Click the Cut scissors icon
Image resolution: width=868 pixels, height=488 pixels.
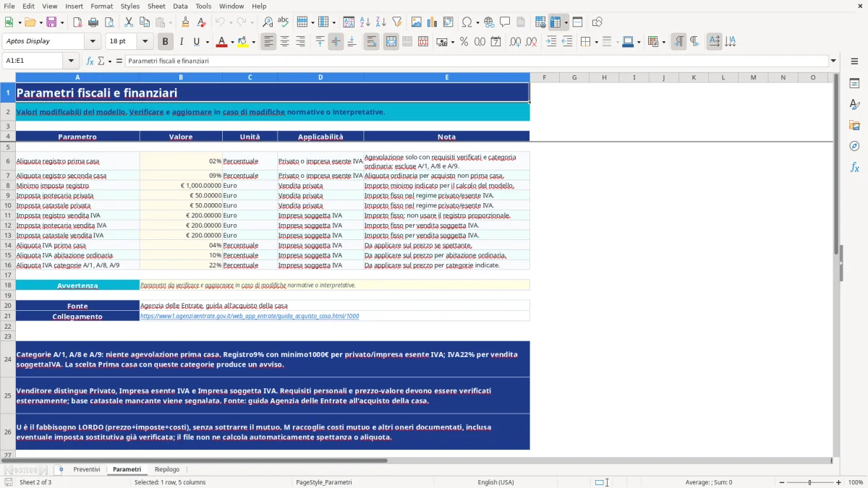pyautogui.click(x=128, y=22)
